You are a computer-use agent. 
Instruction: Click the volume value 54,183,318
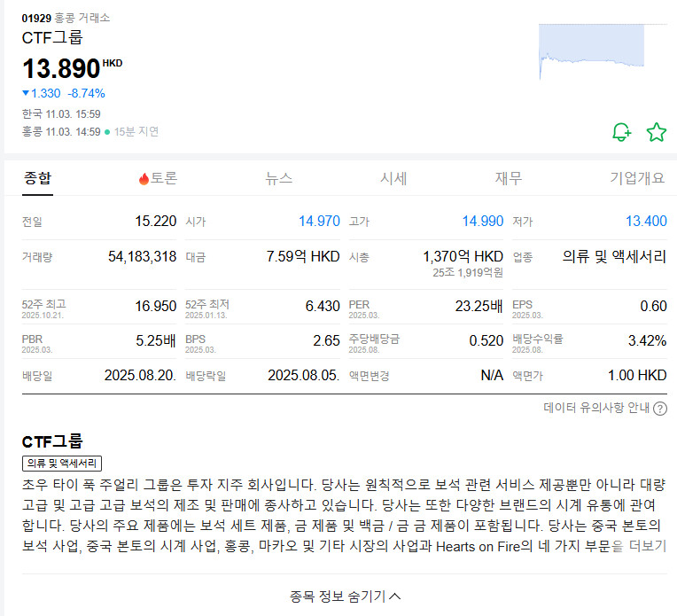pyautogui.click(x=142, y=257)
